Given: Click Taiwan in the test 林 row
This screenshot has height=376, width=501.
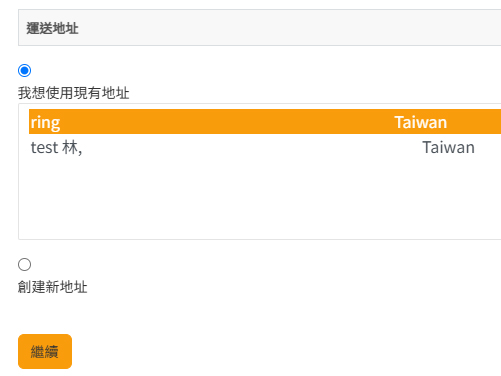Looking at the screenshot, I should 448,147.
